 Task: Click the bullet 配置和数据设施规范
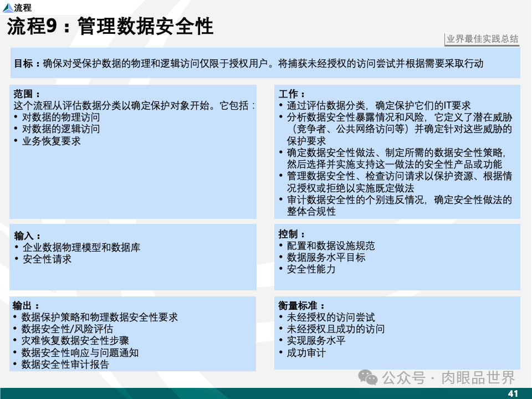coord(331,245)
